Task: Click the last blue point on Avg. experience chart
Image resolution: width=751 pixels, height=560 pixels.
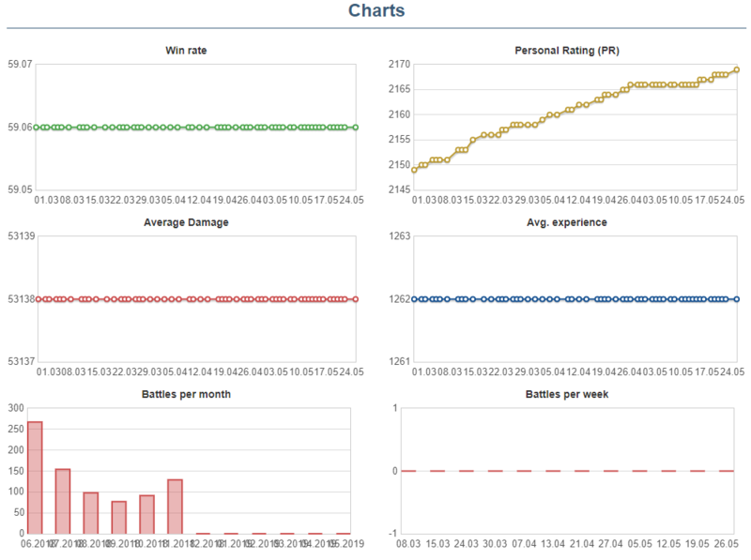Action: [737, 299]
